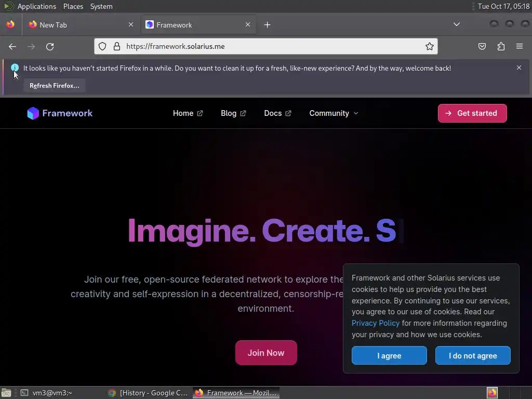Expand the list all tabs chevron
The height and width of the screenshot is (399, 532).
[x=457, y=24]
